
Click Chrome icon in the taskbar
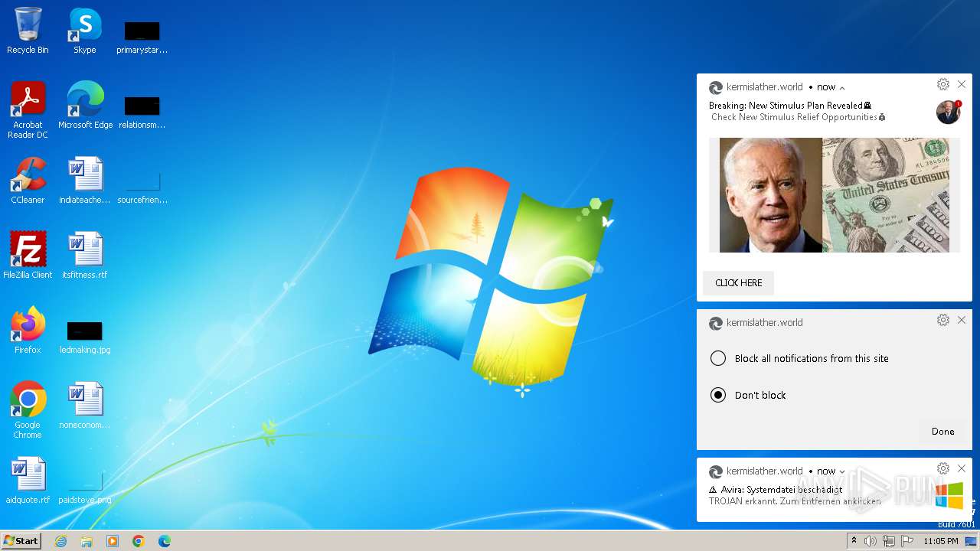tap(139, 541)
